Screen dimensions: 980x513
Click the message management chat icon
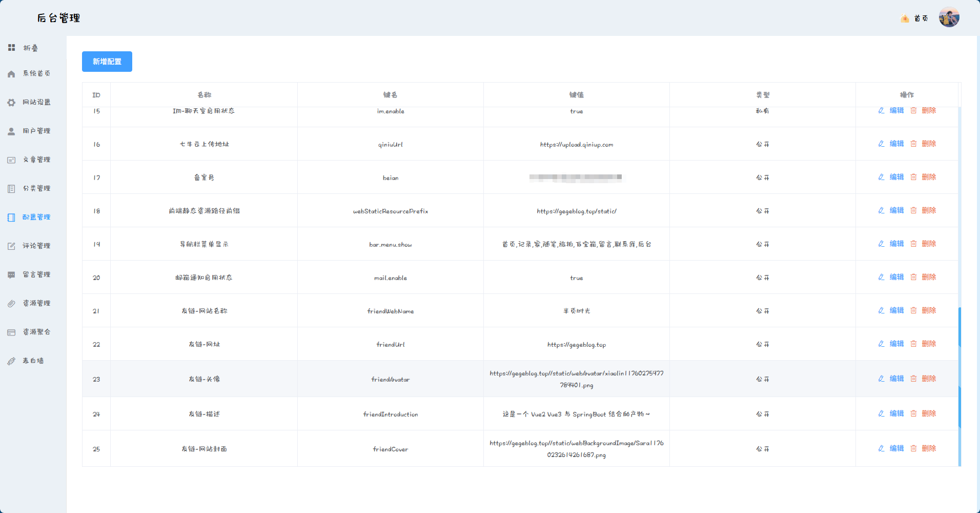coord(11,275)
